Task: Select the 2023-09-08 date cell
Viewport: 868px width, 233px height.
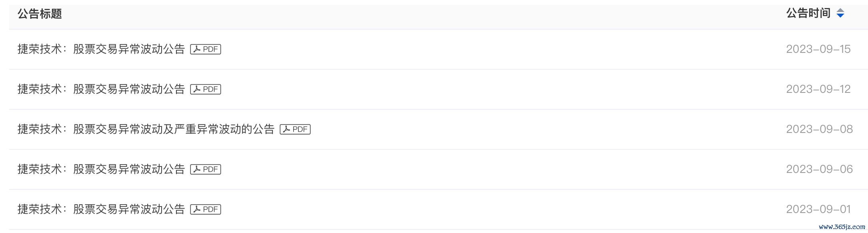Action: click(x=820, y=129)
